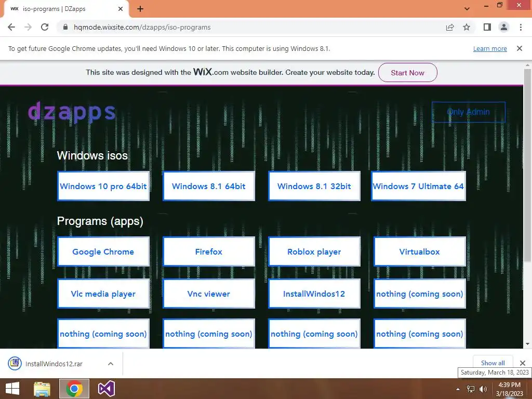Click the Virtualbox button
The height and width of the screenshot is (399, 532).
point(420,251)
